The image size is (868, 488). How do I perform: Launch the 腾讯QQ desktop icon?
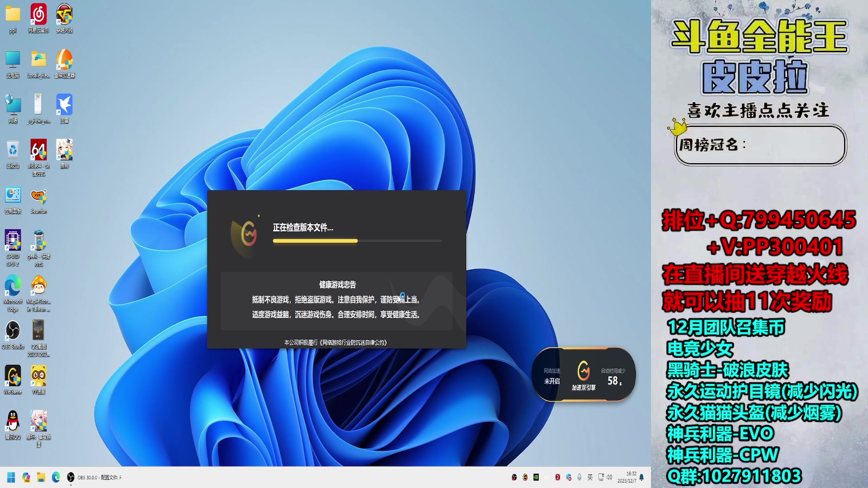tap(12, 420)
